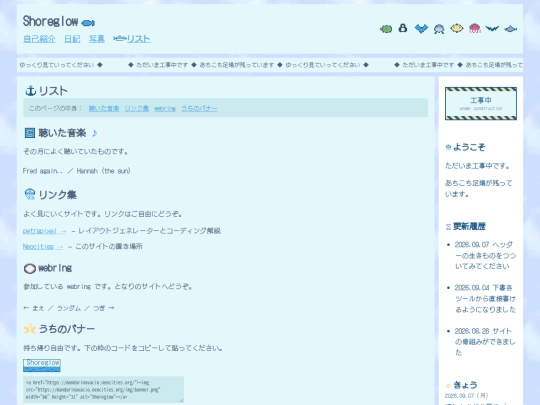Screen dimensions: 540x405
Task: Go to previous webring site まえ
Action: tap(33, 308)
